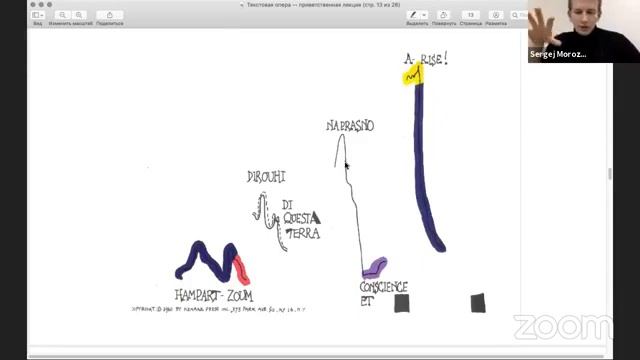Screen dimensions: 640x360
Task: Click the green fullscreen window button
Action: (x=49, y=4)
